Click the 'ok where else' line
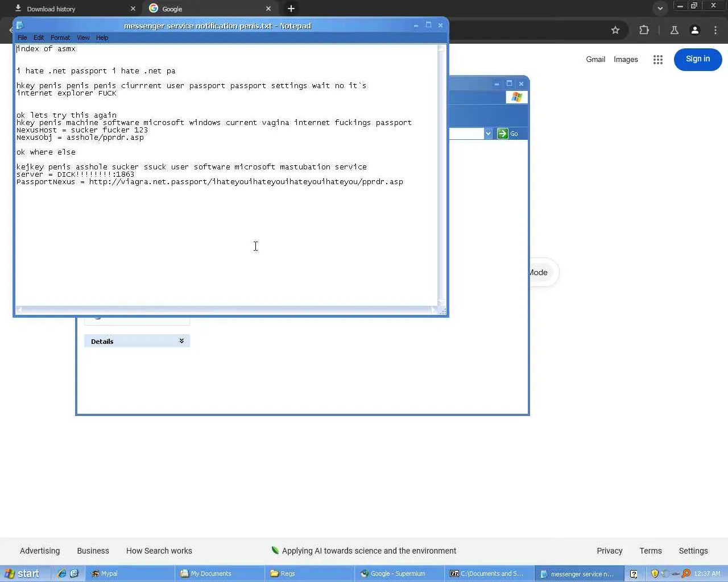 tap(46, 152)
